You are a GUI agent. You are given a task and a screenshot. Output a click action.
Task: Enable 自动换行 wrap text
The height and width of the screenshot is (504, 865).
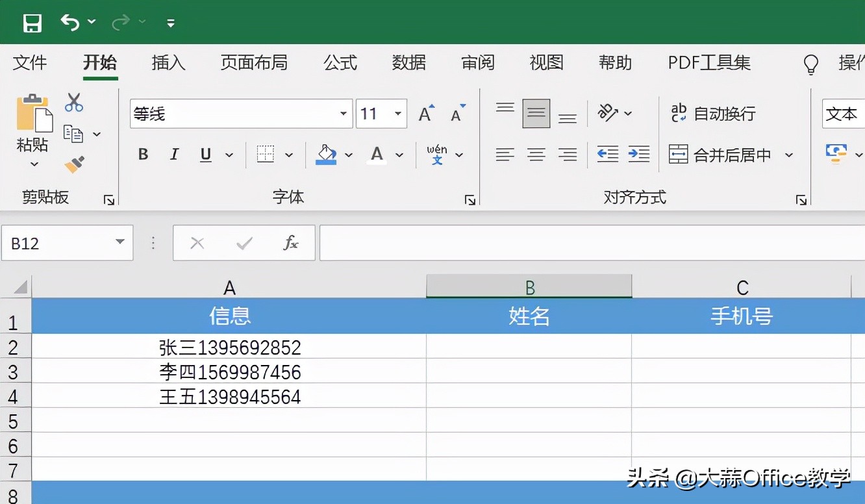click(x=713, y=114)
